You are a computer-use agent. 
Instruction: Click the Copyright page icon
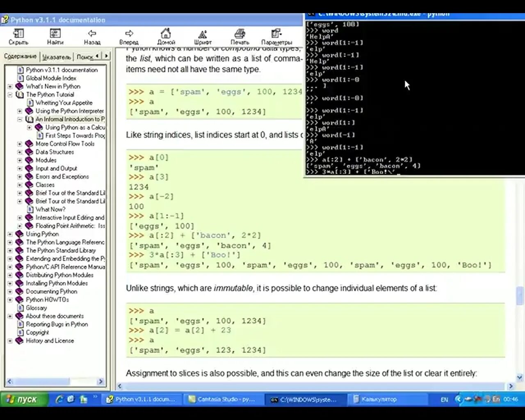coord(20,332)
